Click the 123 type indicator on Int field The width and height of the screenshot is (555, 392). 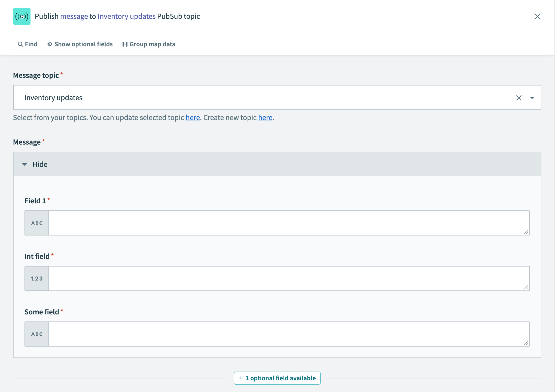(x=36, y=278)
